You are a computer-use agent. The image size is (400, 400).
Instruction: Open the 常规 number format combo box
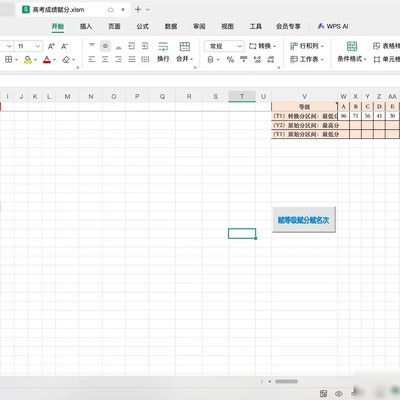click(224, 46)
